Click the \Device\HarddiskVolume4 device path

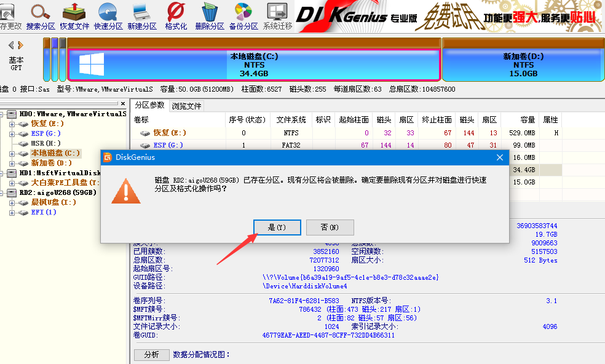coord(305,286)
